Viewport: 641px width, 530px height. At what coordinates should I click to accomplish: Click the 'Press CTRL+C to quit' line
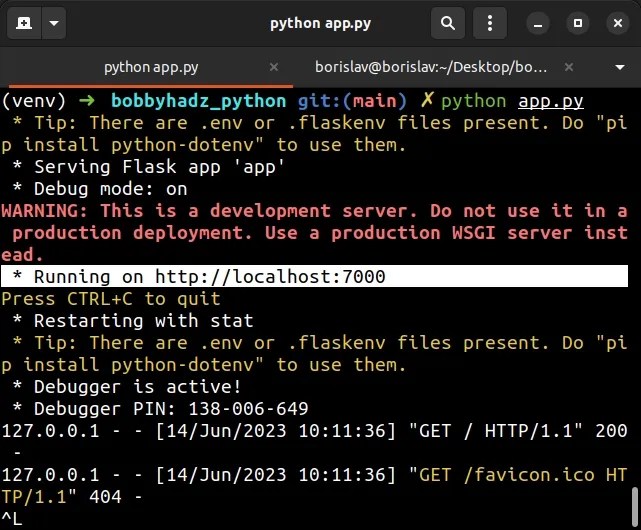111,299
